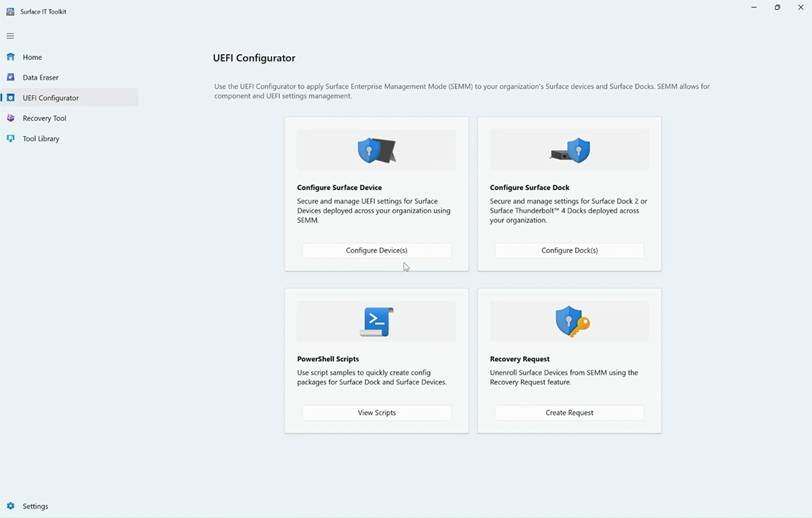
Task: Select the Data Eraser icon
Action: [10, 77]
